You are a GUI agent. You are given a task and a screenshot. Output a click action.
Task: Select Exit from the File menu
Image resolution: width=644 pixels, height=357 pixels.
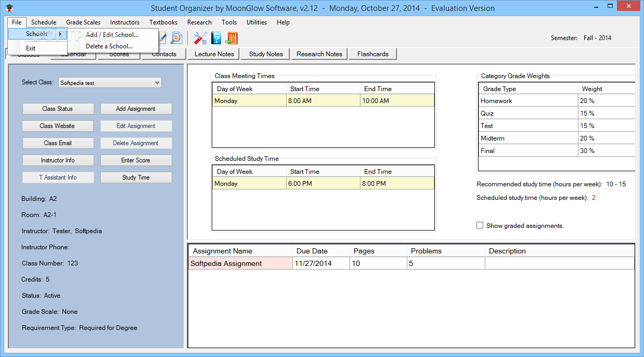pos(31,48)
